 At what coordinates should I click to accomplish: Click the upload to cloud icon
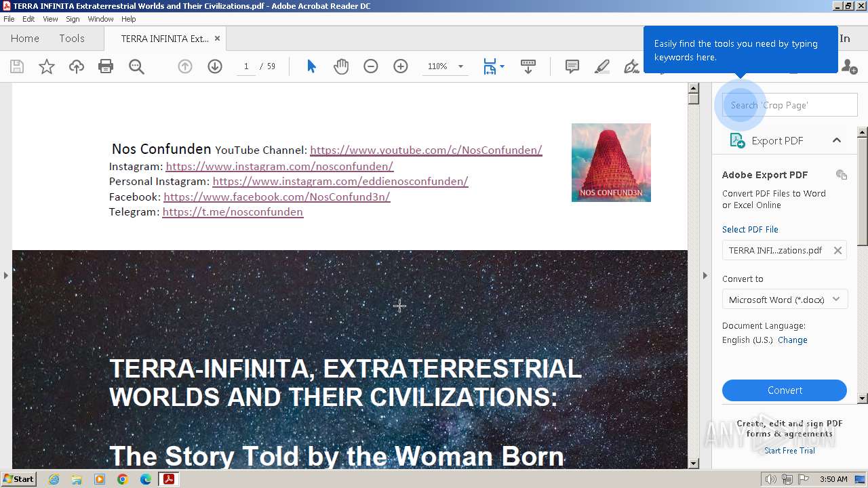[77, 66]
